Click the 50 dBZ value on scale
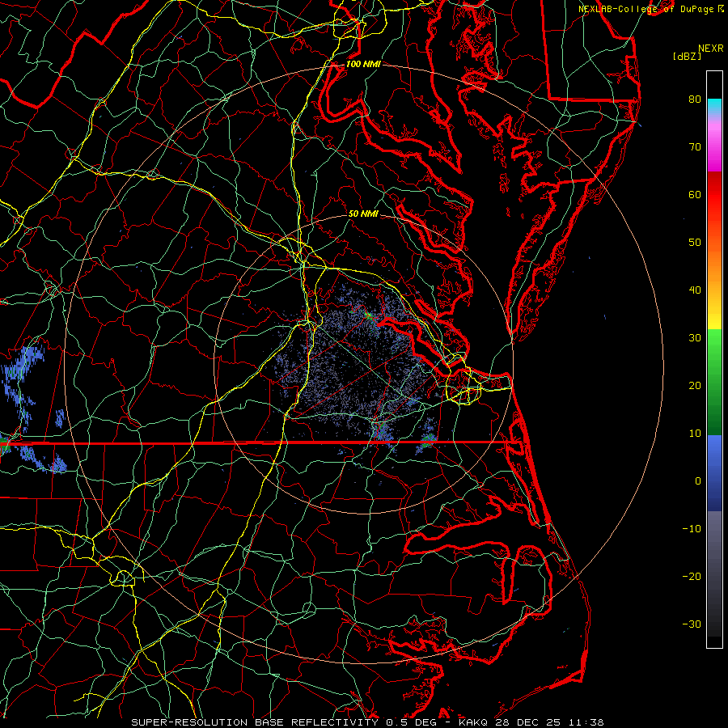Viewport: 728px width, 728px height. (x=695, y=243)
